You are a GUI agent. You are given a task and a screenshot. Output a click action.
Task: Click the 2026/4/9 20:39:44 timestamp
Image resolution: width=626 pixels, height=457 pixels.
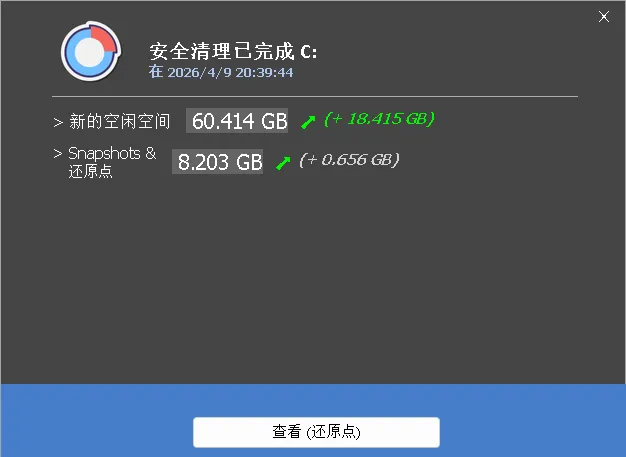(230, 73)
